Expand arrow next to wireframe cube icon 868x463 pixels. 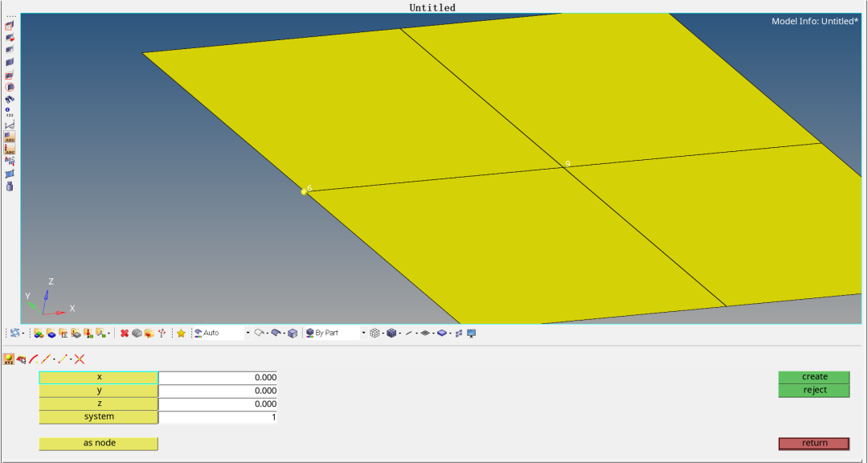click(x=383, y=334)
